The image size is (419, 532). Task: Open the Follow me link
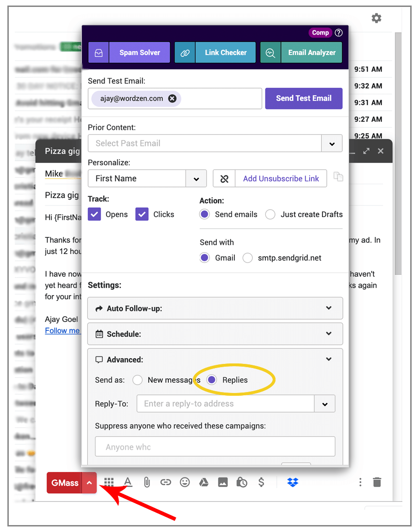click(x=62, y=331)
